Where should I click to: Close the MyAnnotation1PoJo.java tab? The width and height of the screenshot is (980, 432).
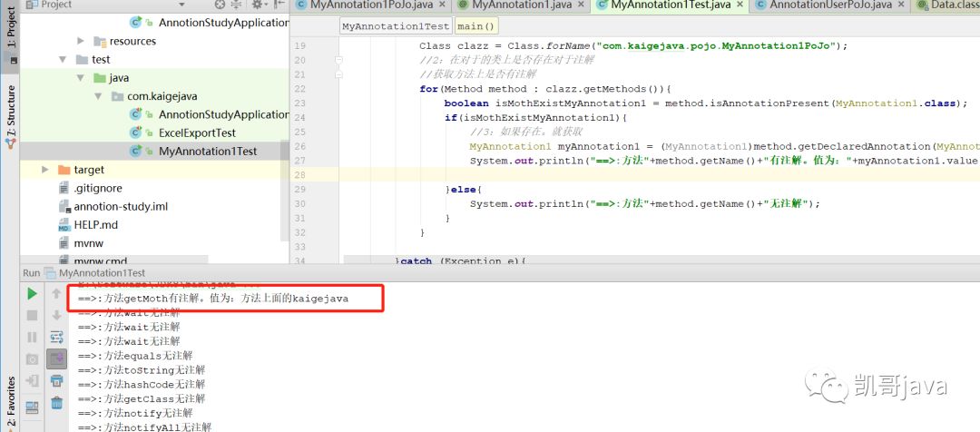click(442, 5)
